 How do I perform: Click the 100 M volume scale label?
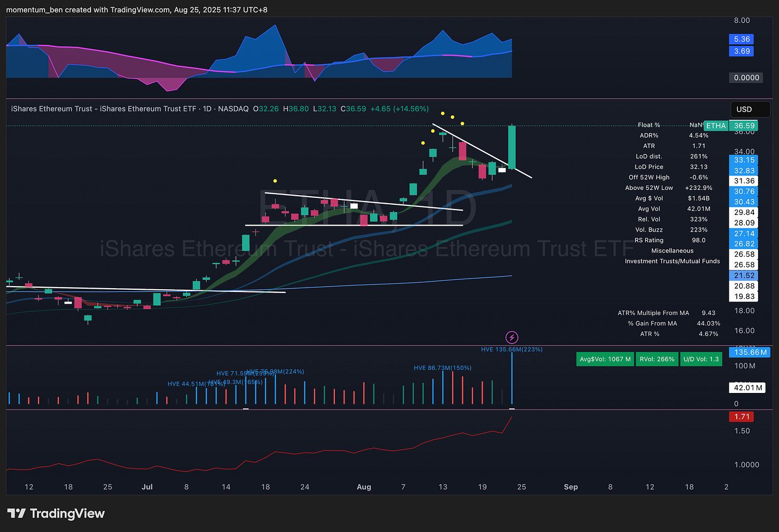point(745,366)
